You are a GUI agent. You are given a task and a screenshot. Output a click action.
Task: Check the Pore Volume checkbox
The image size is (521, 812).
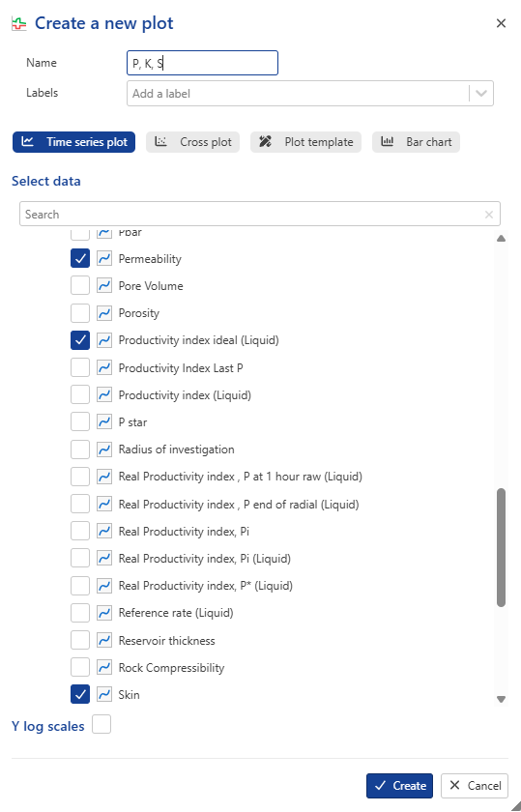[x=80, y=285]
